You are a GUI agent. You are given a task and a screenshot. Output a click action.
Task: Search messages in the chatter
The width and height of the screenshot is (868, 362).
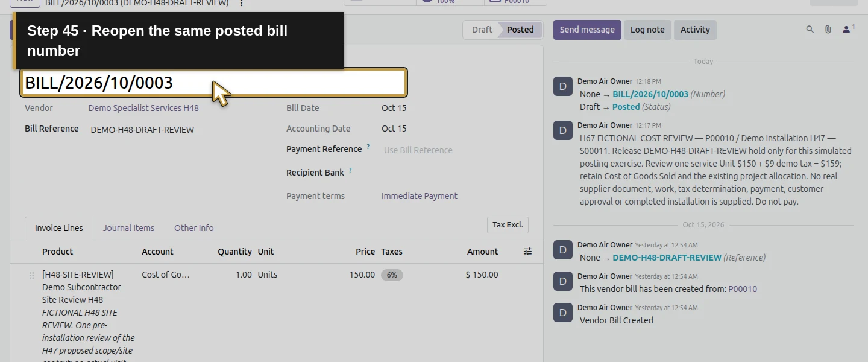(x=810, y=29)
